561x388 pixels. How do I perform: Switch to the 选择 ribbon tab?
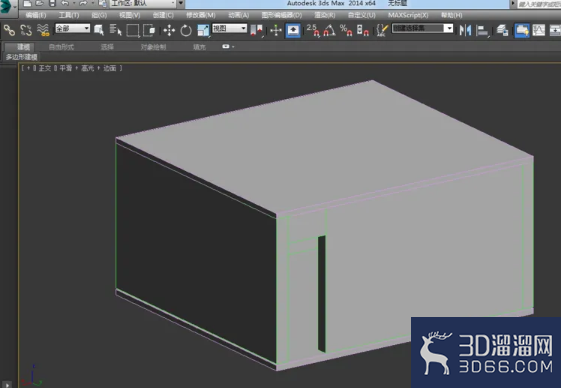(x=107, y=47)
